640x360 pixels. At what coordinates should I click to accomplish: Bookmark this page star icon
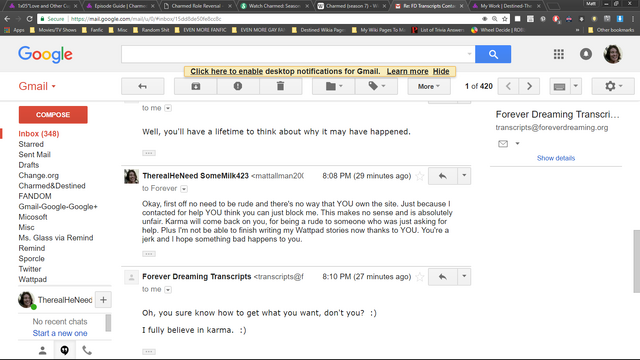click(x=505, y=19)
